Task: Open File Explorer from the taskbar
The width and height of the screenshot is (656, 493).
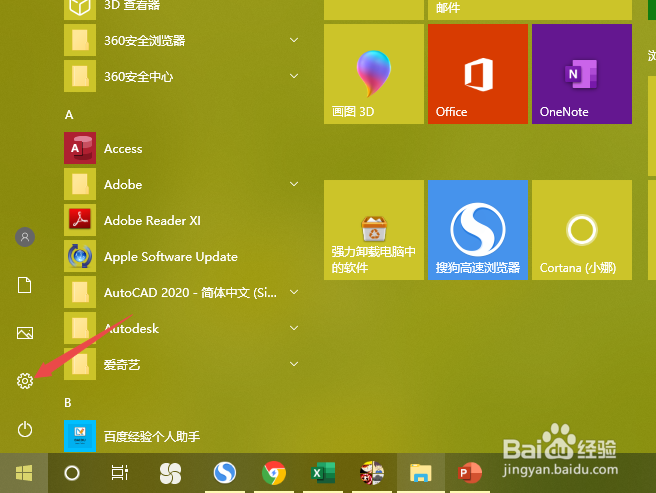Action: [420, 473]
